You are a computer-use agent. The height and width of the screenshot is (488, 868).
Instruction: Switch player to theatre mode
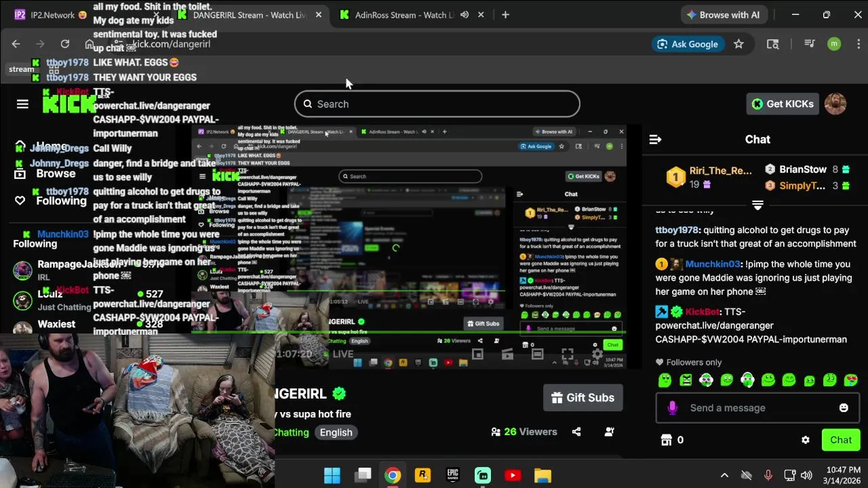pyautogui.click(x=538, y=354)
